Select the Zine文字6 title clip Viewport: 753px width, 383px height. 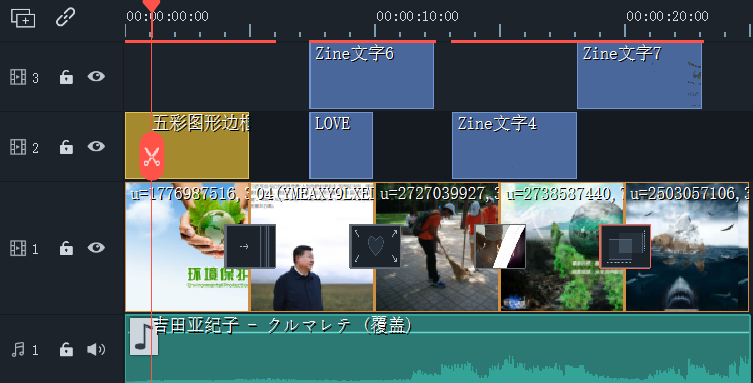[x=371, y=76]
